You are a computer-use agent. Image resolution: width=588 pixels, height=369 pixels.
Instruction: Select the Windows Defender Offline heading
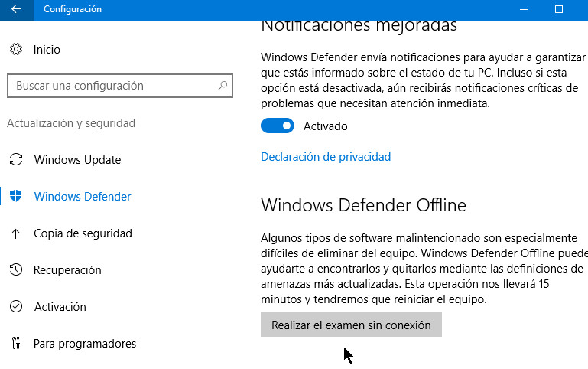pos(363,205)
